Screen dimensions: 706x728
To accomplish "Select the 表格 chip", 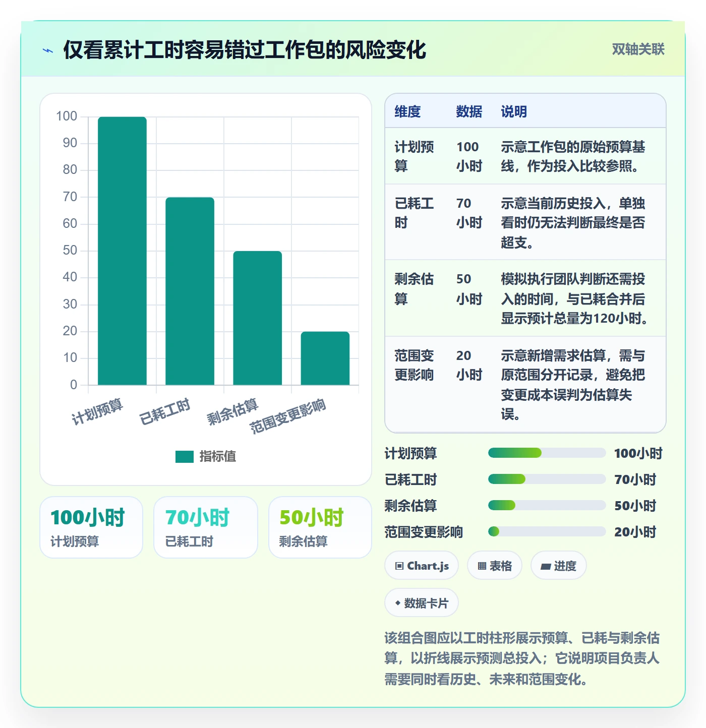I will 495,566.
